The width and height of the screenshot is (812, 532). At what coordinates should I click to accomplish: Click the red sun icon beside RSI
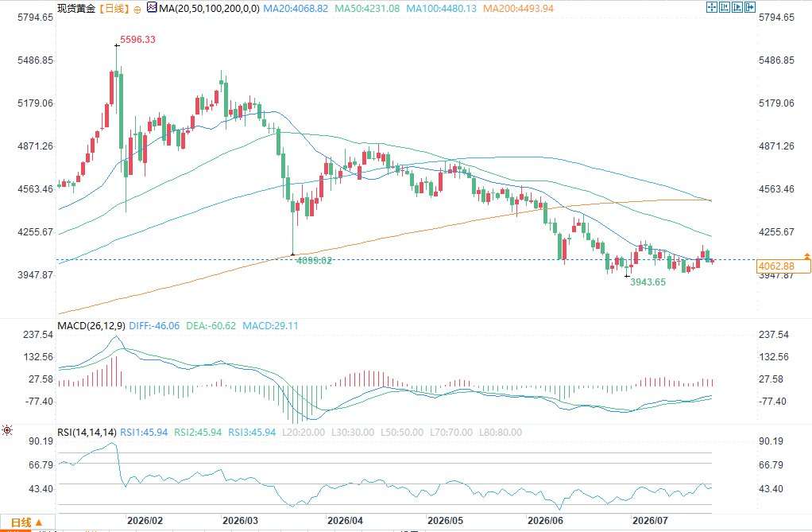coord(7,430)
